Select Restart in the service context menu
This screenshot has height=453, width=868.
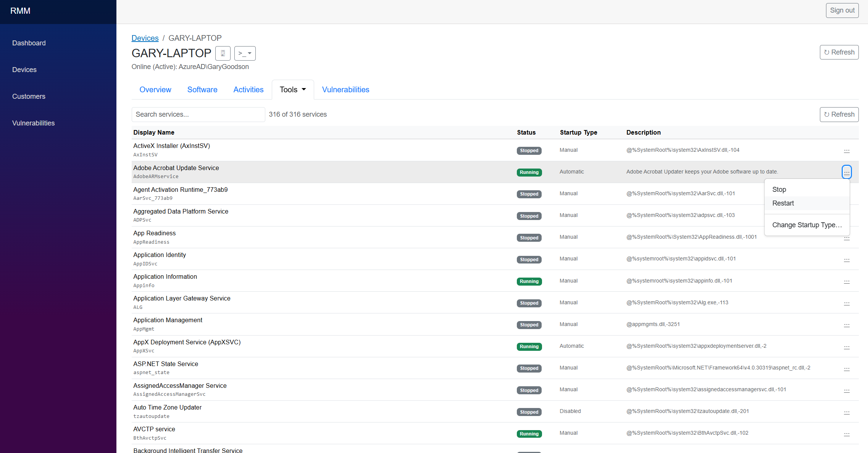coord(783,203)
